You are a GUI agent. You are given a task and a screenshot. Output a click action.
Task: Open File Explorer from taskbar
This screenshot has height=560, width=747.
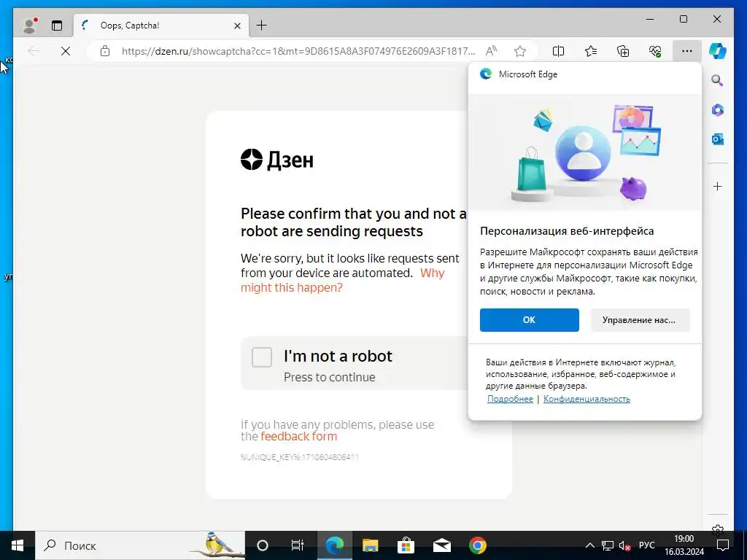coord(370,545)
